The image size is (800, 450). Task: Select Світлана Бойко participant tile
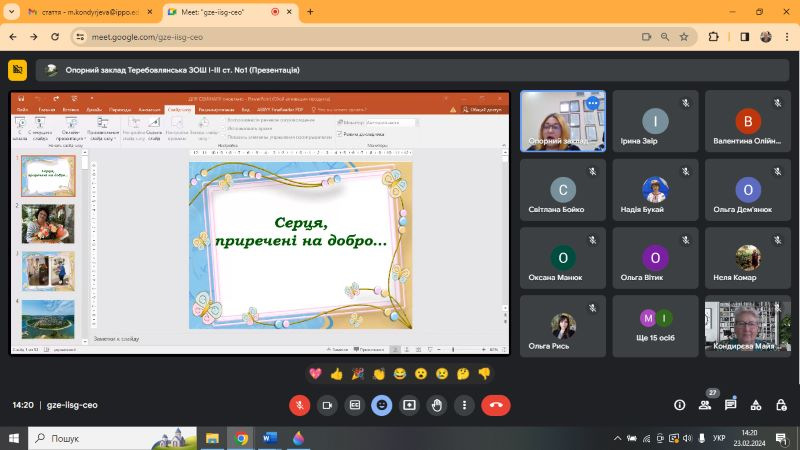(x=563, y=190)
